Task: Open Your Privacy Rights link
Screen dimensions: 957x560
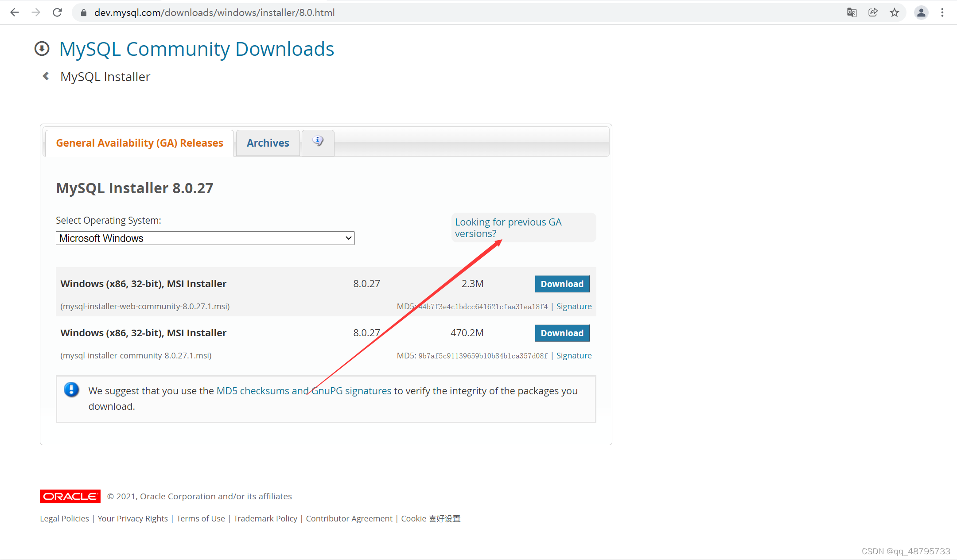Action: 132,518
